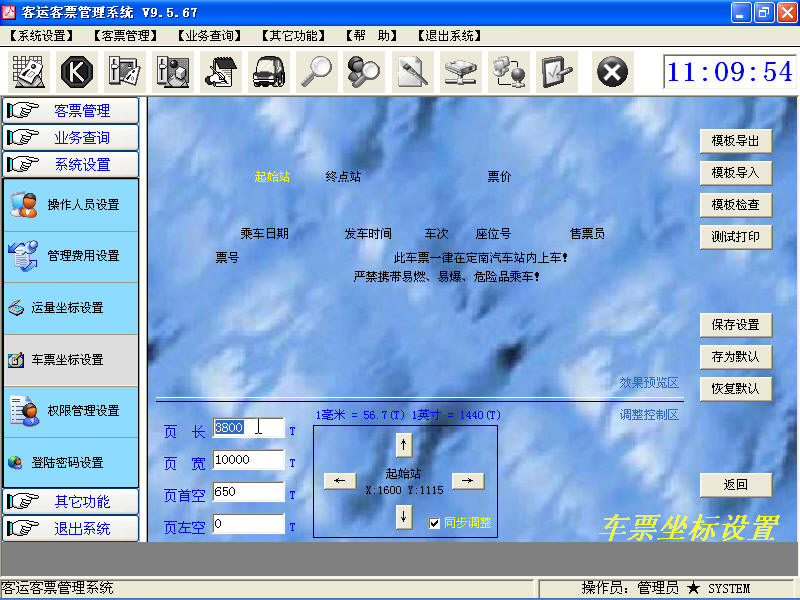Select 车票坐标设置 in the sidebar
This screenshot has height=600, width=800.
coord(71,360)
